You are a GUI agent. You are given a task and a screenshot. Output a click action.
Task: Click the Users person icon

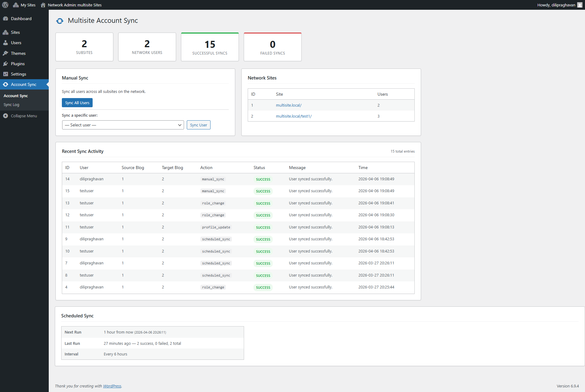[x=5, y=43]
